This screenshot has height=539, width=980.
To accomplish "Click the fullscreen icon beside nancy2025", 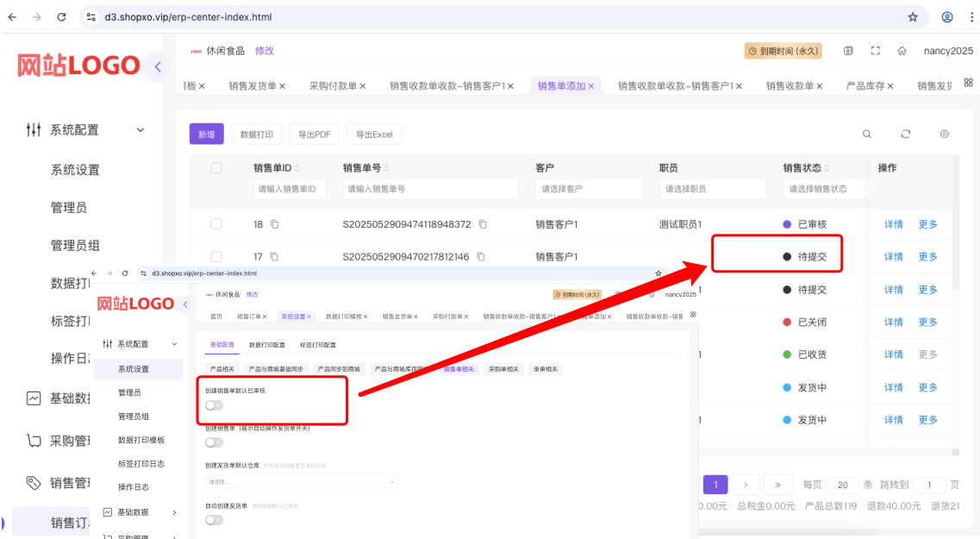I will (x=875, y=51).
